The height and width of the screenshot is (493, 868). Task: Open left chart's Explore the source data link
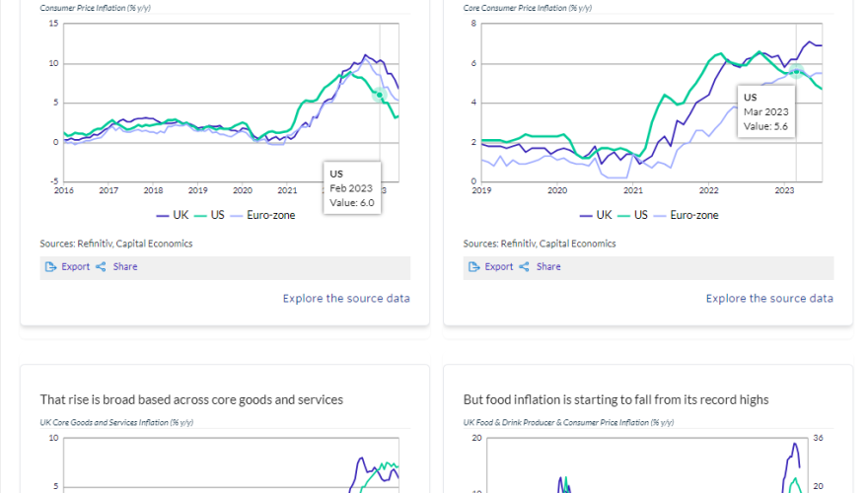coord(346,298)
